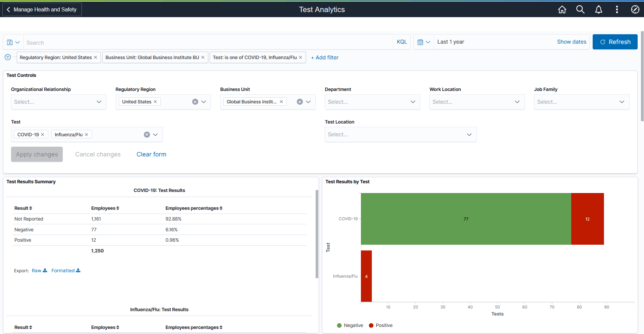This screenshot has width=644, height=334.
Task: Remove the COVID-19 test filter tag
Action: 43,134
